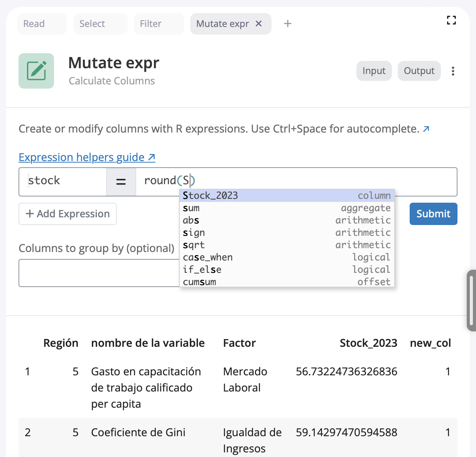
Task: Close the Mutate expr tab
Action: click(259, 24)
